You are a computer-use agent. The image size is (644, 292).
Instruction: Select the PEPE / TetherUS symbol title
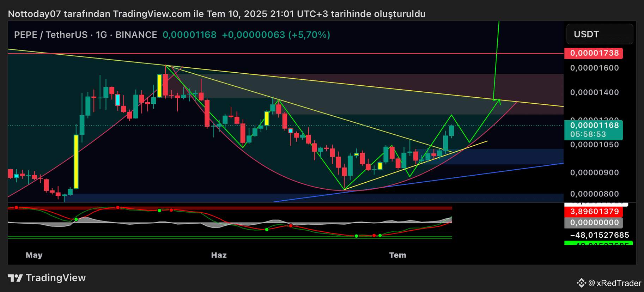point(86,35)
